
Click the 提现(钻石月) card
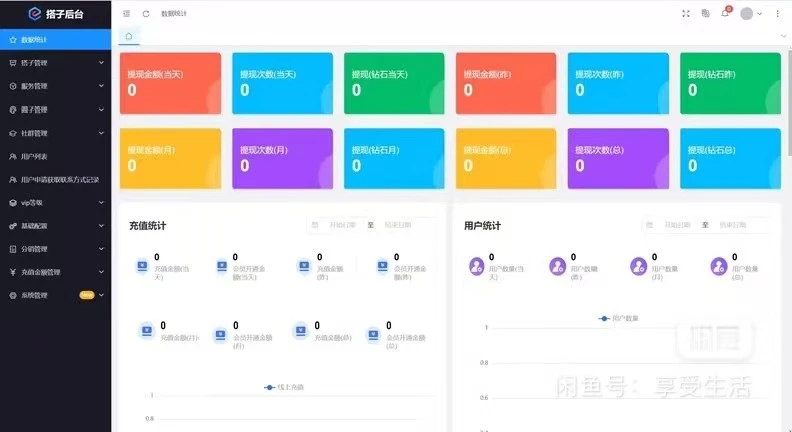click(394, 159)
